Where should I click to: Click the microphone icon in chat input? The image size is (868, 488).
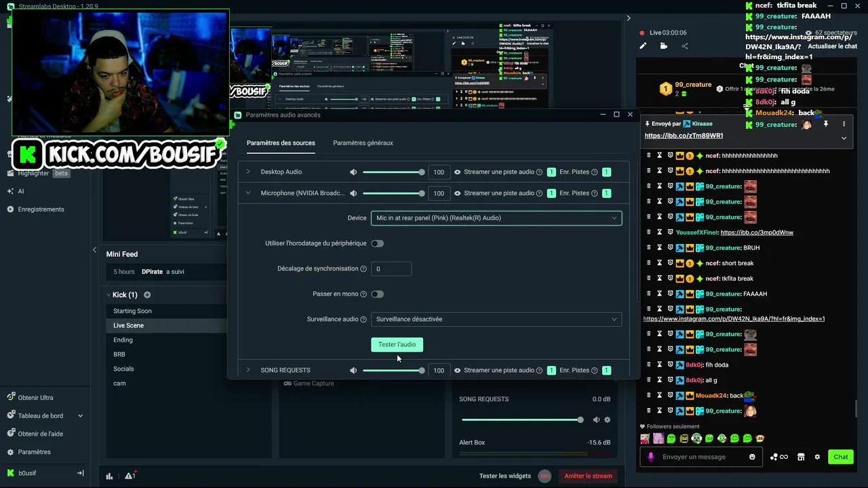(x=651, y=457)
